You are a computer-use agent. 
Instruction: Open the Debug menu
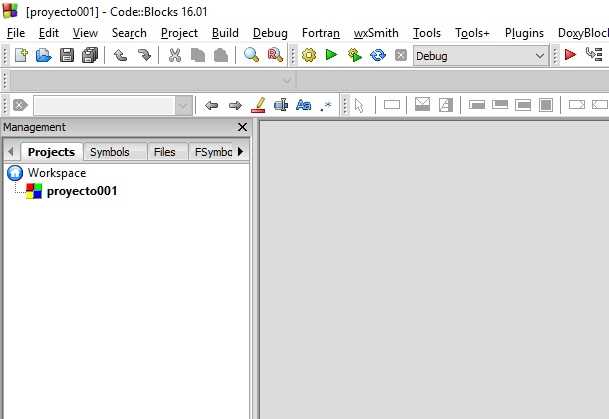coord(270,33)
